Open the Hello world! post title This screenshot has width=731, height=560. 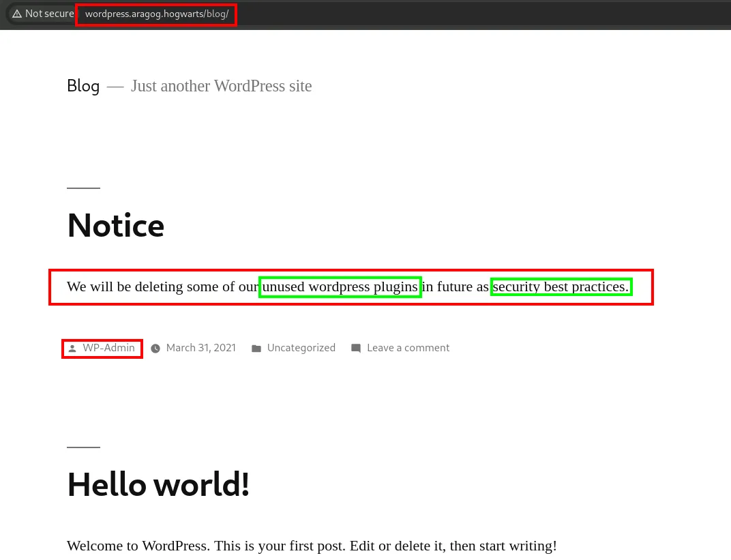click(158, 484)
